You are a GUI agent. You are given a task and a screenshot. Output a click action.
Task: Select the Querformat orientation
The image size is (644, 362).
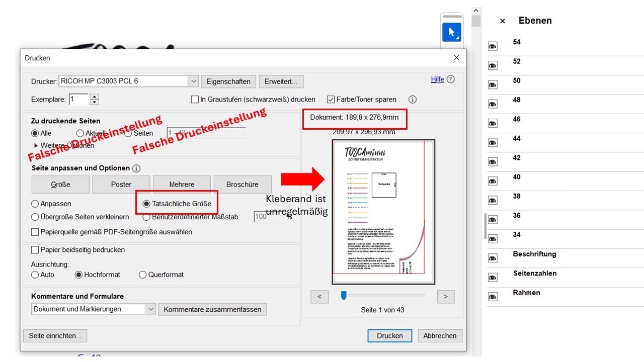(x=143, y=275)
